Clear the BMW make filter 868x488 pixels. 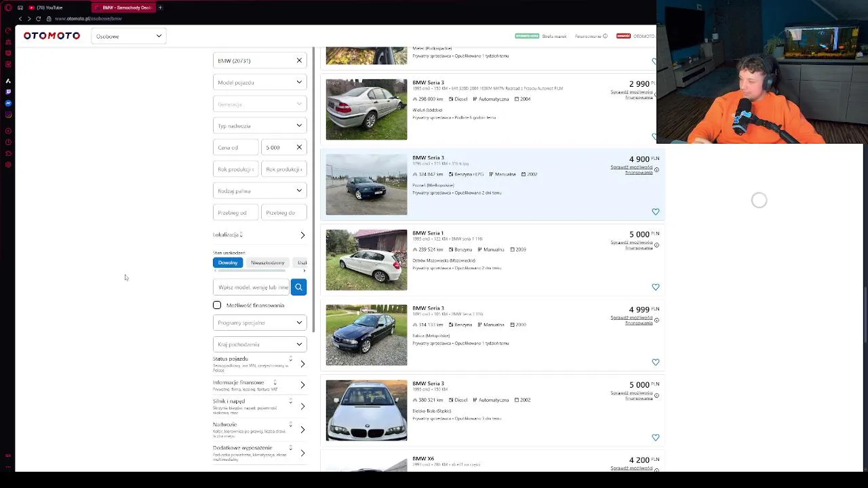click(299, 60)
